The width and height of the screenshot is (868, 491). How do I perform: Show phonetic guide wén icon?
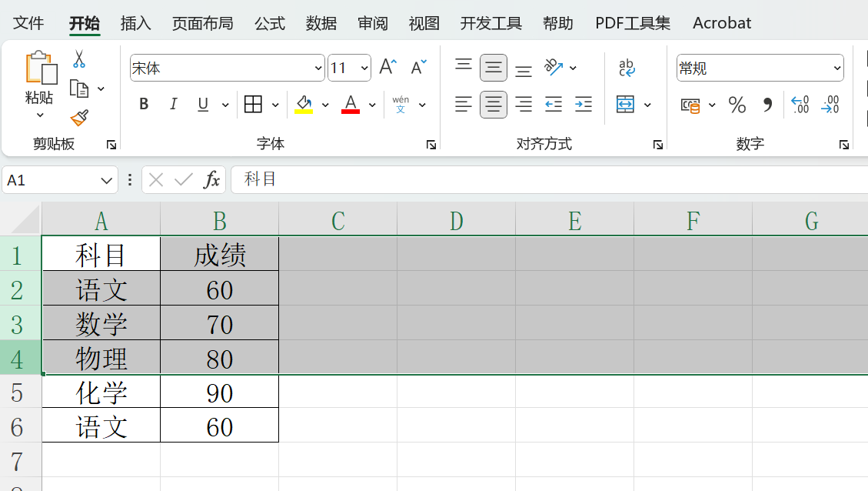click(401, 104)
